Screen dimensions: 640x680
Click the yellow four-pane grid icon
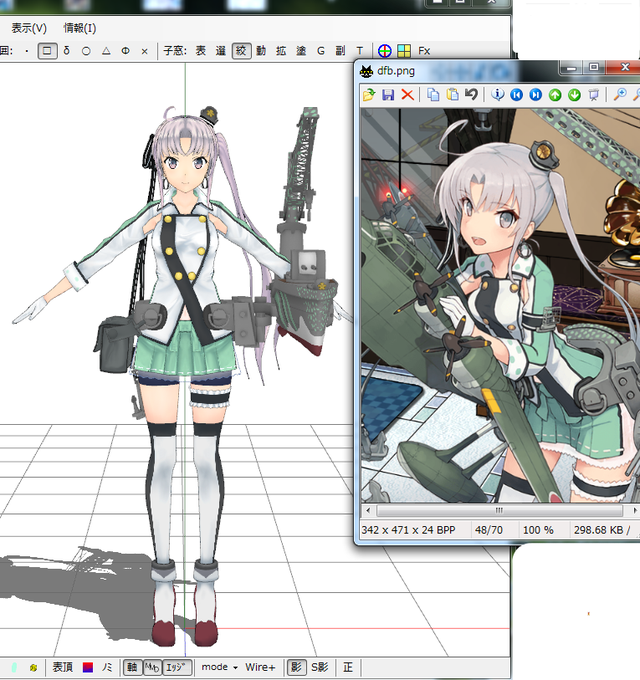click(x=404, y=51)
